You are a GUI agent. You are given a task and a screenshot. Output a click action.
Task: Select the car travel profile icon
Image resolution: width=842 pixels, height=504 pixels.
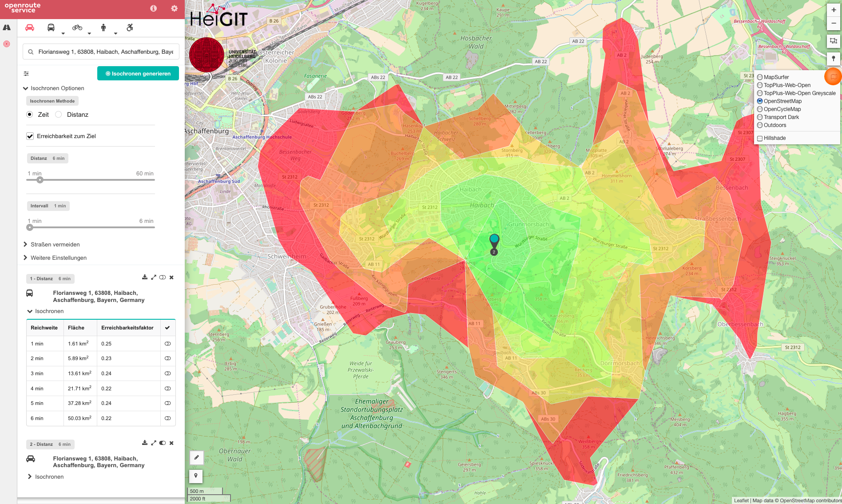(30, 28)
